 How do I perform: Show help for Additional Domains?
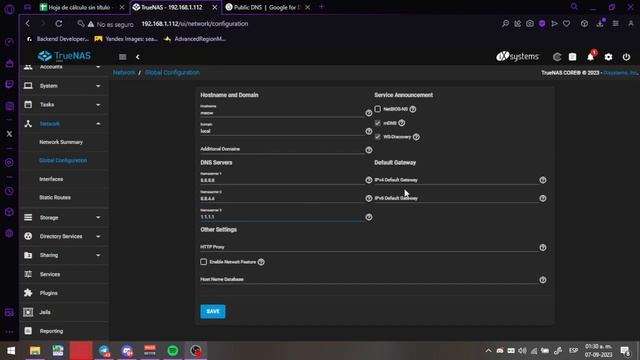pos(369,150)
